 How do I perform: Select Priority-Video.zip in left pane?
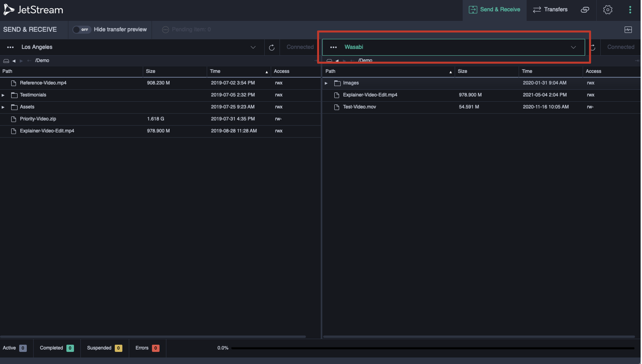[160, 119]
